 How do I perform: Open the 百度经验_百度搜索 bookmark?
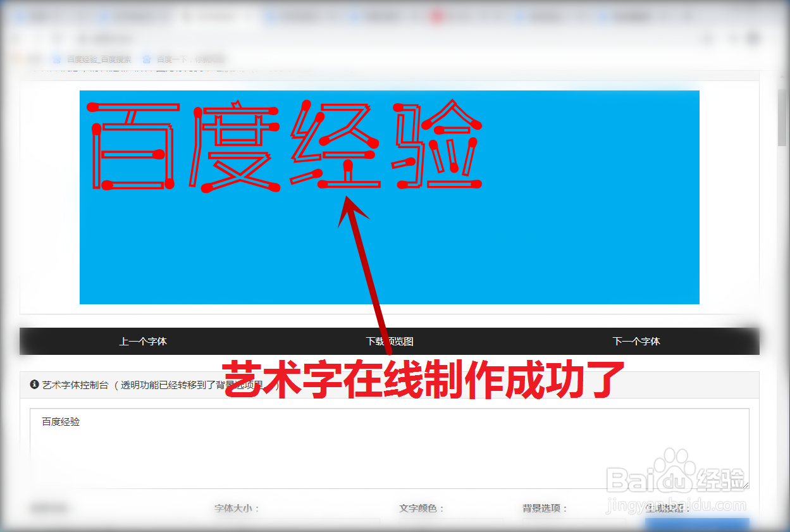(93, 59)
